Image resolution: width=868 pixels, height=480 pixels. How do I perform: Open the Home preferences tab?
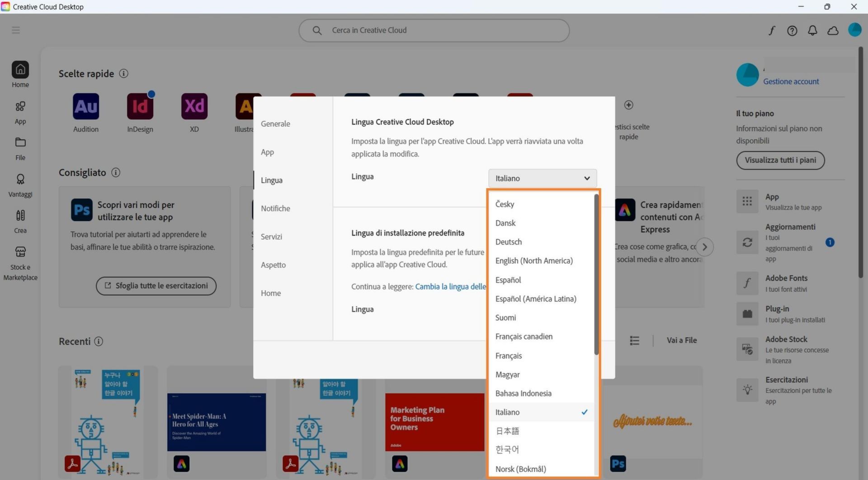pyautogui.click(x=271, y=293)
